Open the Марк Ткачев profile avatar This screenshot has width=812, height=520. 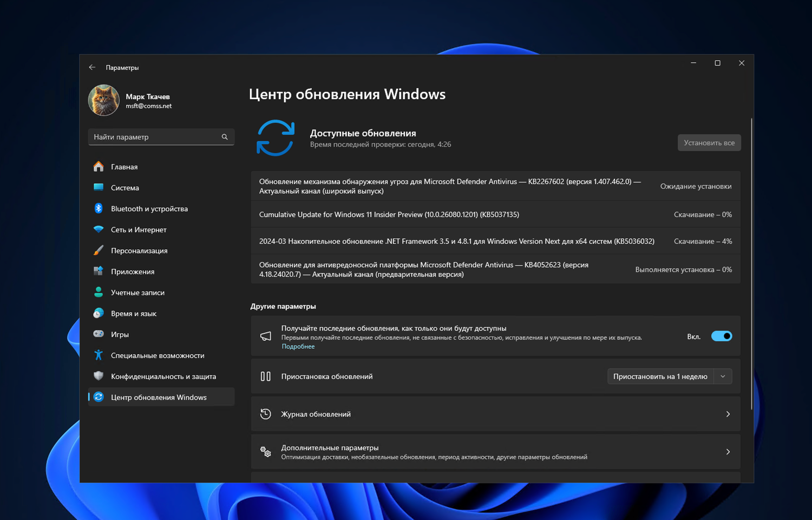104,100
